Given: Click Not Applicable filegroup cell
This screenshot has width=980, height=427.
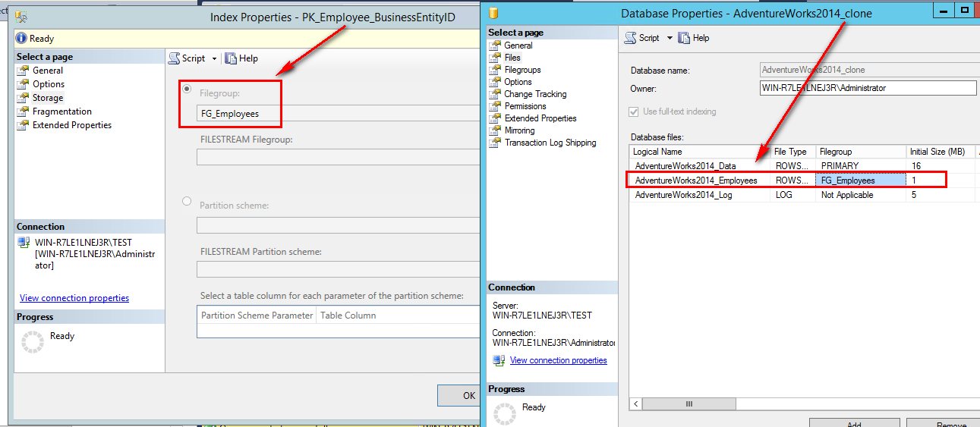Looking at the screenshot, I should click(x=862, y=195).
